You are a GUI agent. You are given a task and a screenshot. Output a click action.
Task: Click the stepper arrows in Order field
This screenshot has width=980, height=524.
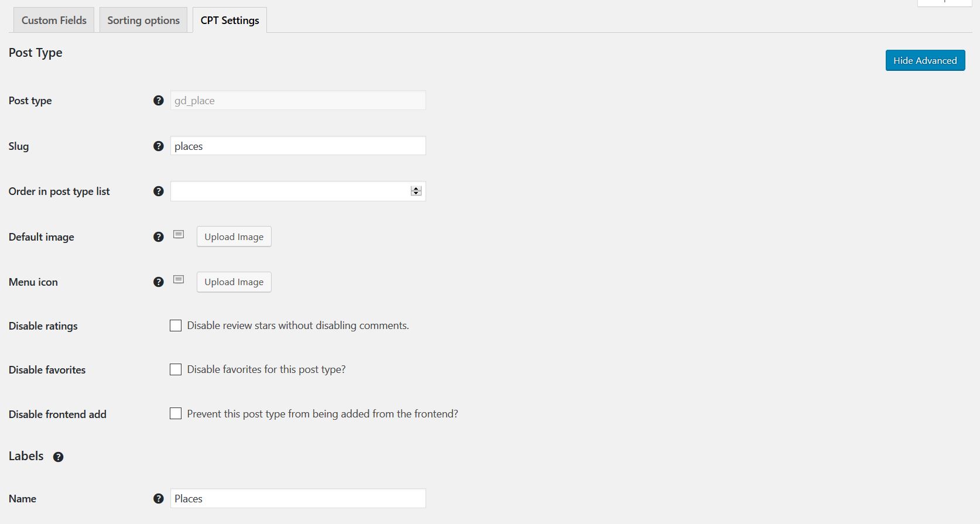[x=416, y=191]
